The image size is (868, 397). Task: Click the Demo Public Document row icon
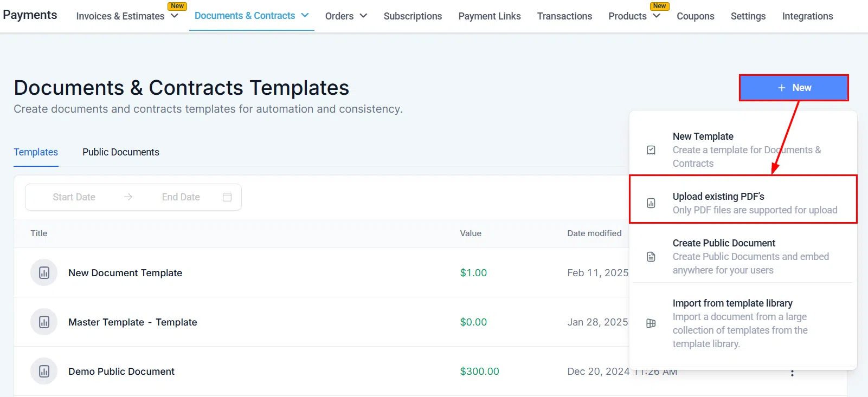(x=44, y=371)
